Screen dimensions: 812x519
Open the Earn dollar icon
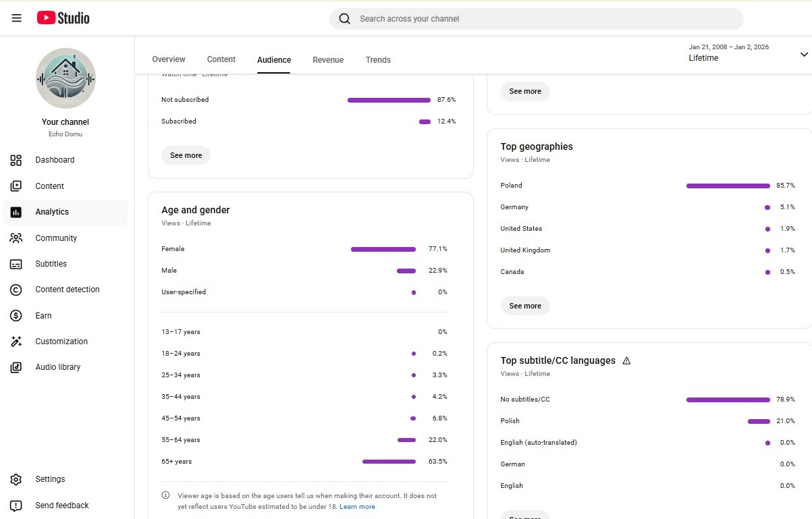pyautogui.click(x=16, y=316)
